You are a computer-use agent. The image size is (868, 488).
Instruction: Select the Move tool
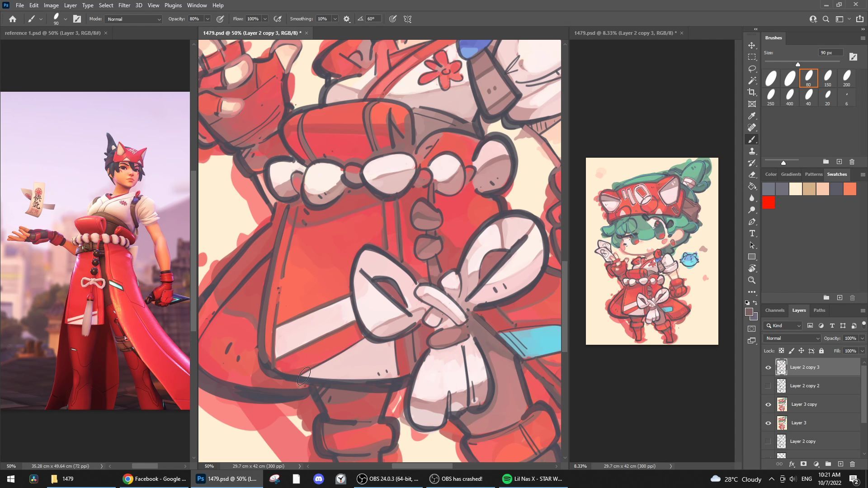click(752, 46)
